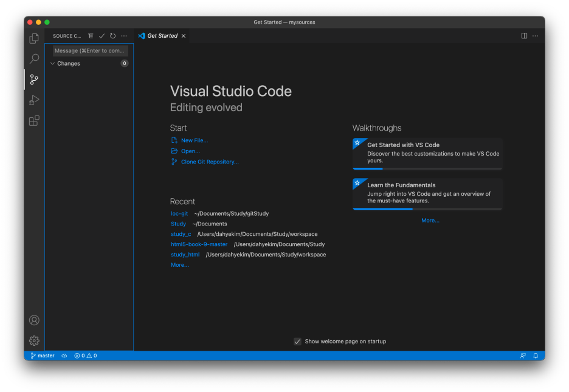Click More... under Recent list
The height and width of the screenshot is (392, 569).
tap(179, 265)
